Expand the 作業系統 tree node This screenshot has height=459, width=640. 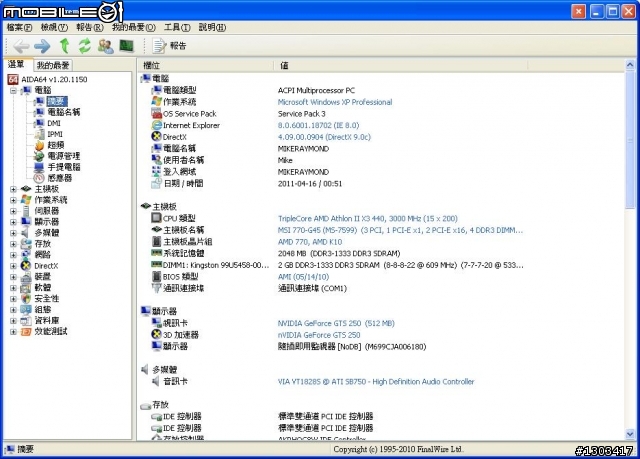point(13,200)
